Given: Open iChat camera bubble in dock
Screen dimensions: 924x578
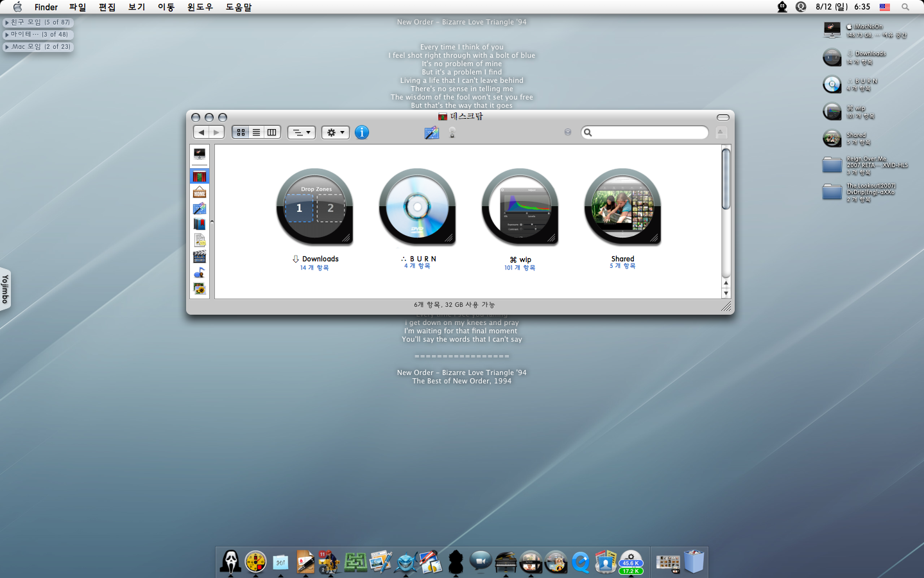Looking at the screenshot, I should (x=480, y=562).
